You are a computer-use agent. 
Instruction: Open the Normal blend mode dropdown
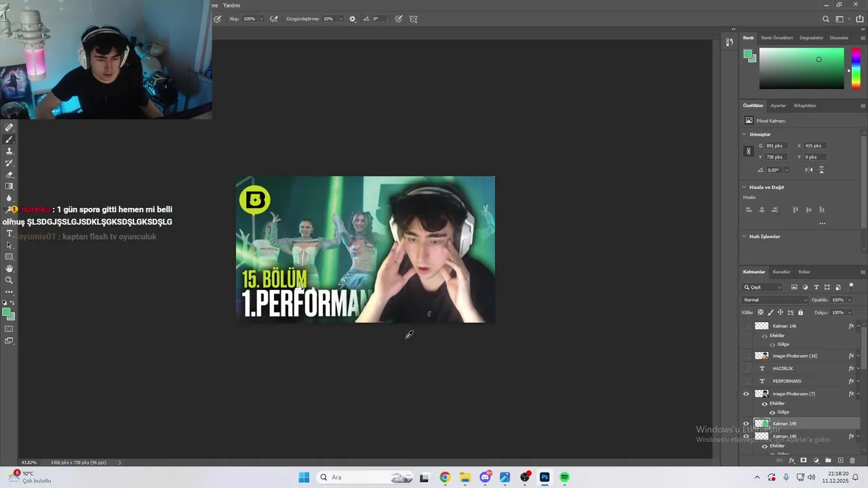pos(775,300)
